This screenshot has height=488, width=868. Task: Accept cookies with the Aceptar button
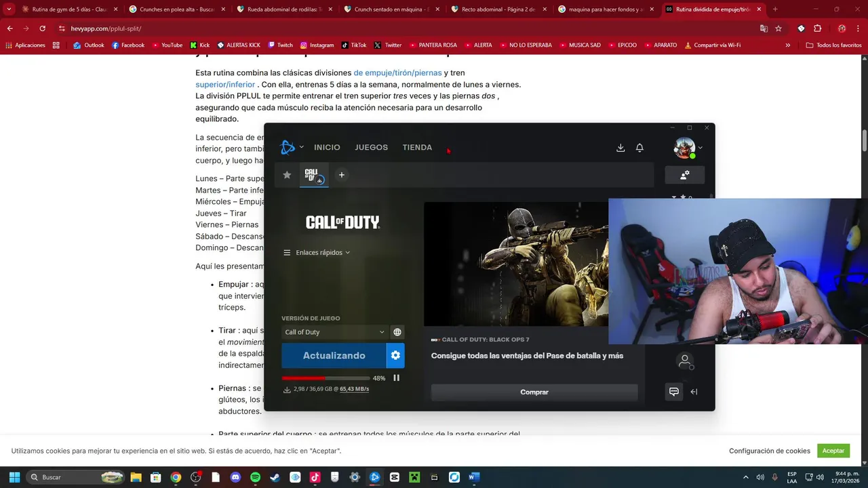click(833, 451)
